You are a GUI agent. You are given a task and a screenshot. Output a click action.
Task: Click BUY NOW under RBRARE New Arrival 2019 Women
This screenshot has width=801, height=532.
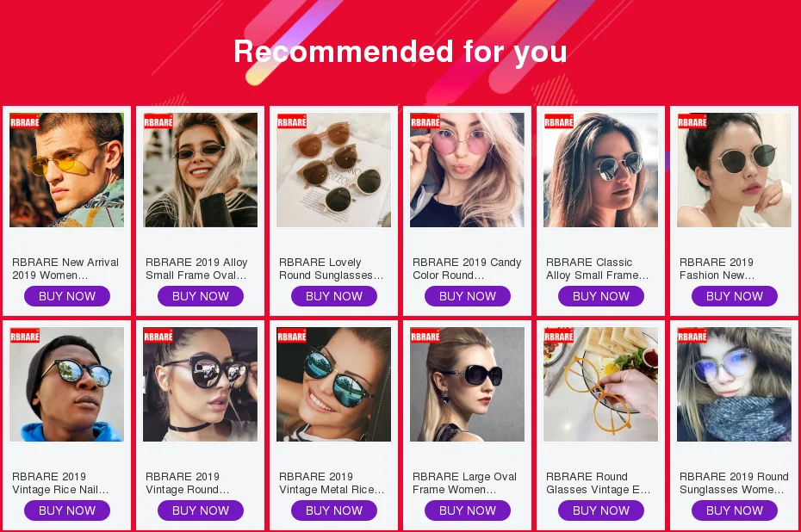point(67,296)
